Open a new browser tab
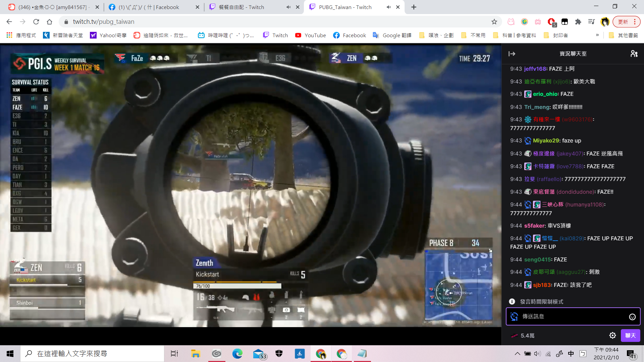Screen dimensions: 644x362 click(x=414, y=7)
